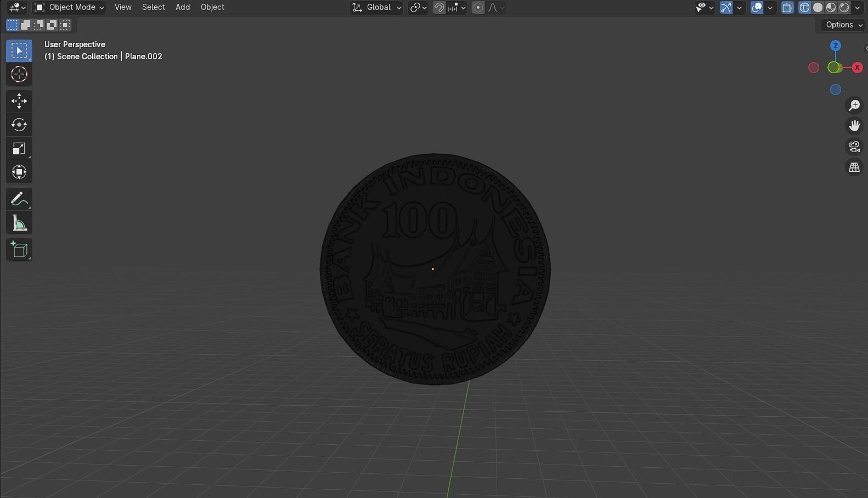Click the 'Plane.002' label text
The height and width of the screenshot is (498, 868).
pyautogui.click(x=144, y=57)
